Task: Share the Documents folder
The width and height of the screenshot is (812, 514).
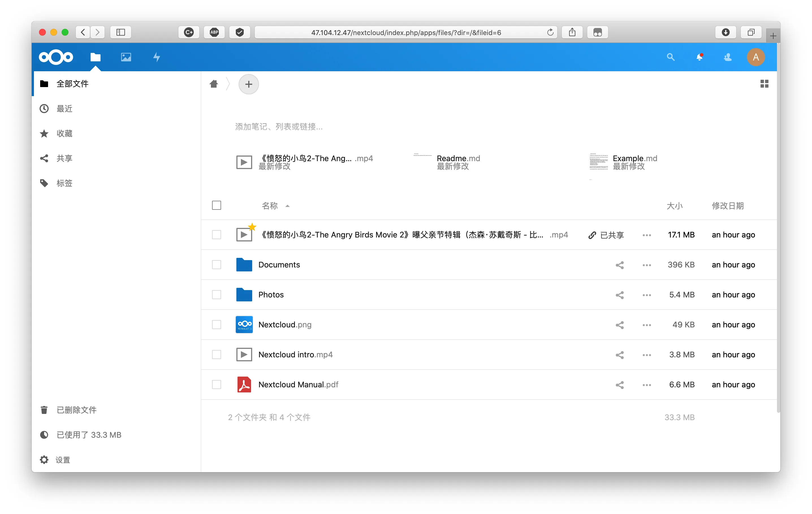Action: tap(619, 265)
